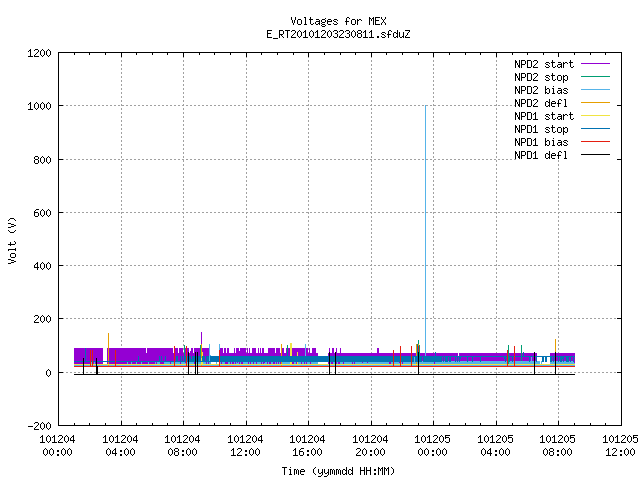The width and height of the screenshot is (640, 480).
Task: Click the 'NPD2 bias' legend label
Action: [x=541, y=90]
